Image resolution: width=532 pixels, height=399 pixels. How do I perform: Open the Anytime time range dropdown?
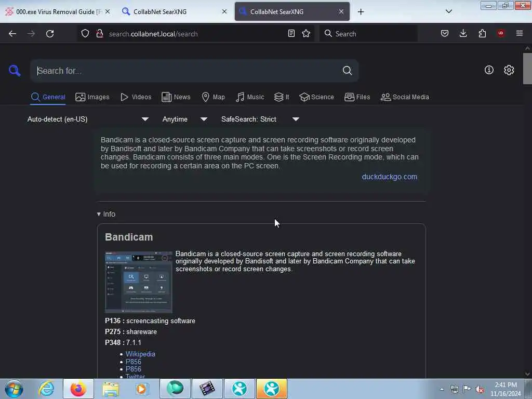pyautogui.click(x=184, y=119)
